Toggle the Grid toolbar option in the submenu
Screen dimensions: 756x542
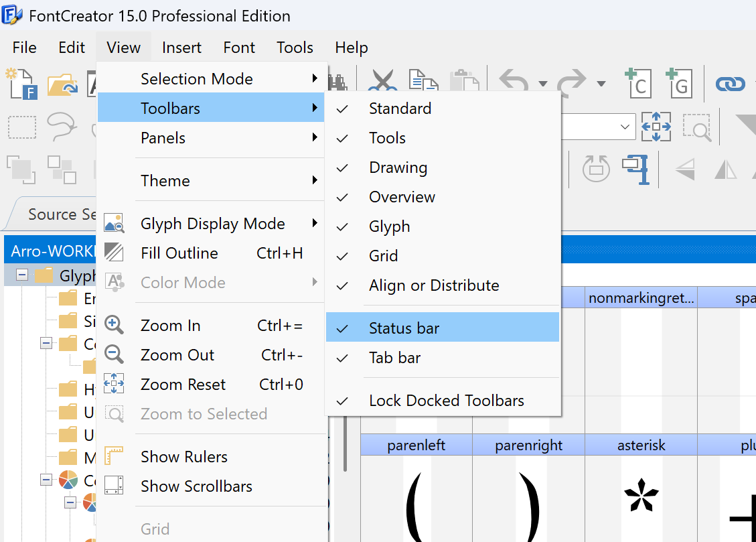point(443,255)
